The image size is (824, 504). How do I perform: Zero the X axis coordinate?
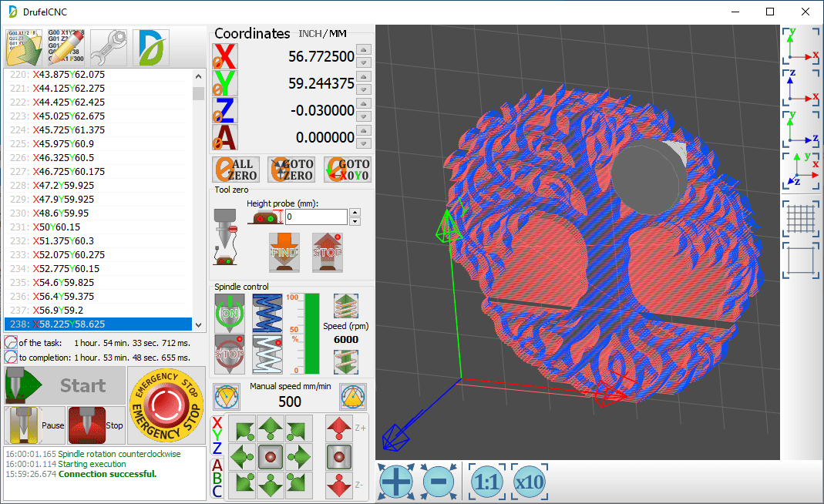[225, 57]
